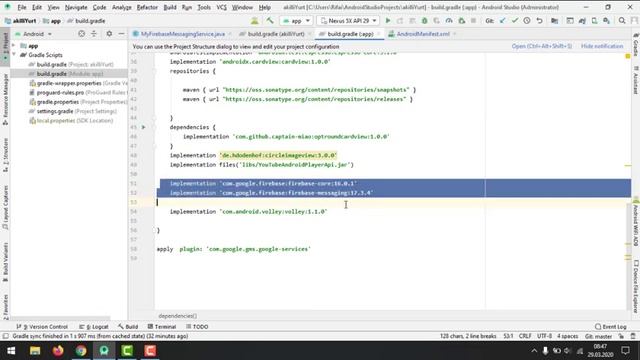Screen dimensions: 640x360
Task: Open Project Structure folder icon in toolbar
Action: (554, 21)
